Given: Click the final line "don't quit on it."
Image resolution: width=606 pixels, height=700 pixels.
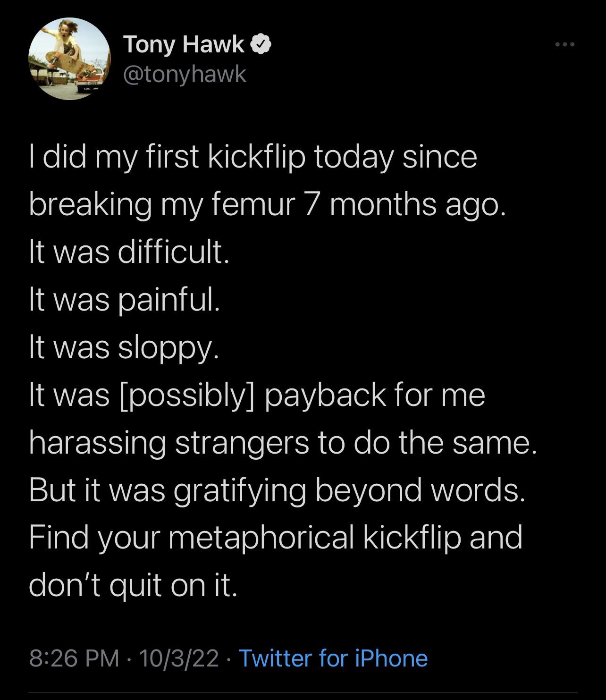Looking at the screenshot, I should click(x=133, y=585).
